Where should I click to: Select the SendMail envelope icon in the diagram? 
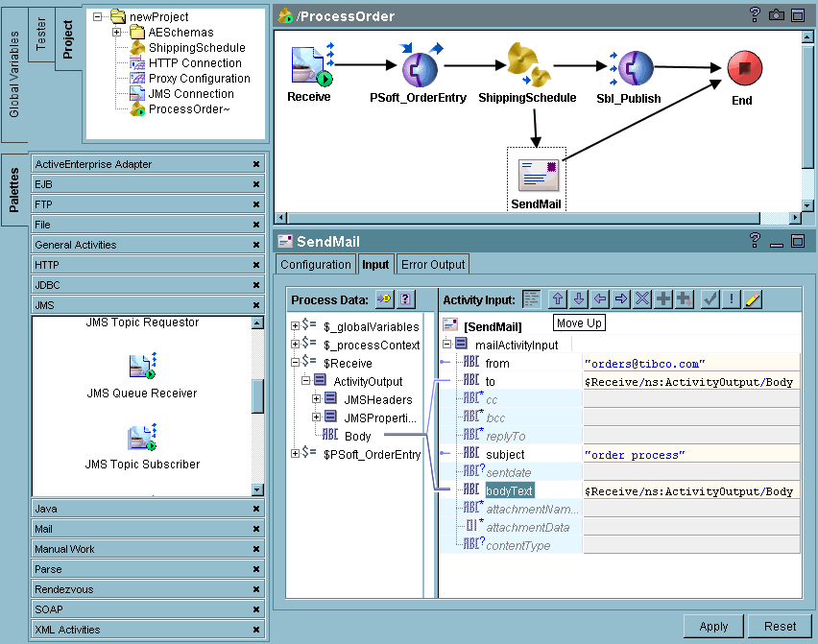(x=538, y=176)
